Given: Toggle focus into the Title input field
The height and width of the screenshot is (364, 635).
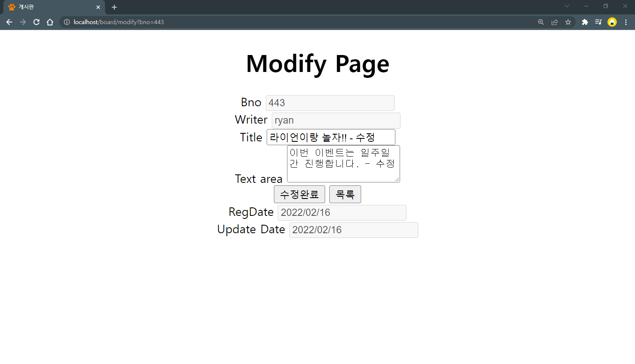Looking at the screenshot, I should [331, 137].
